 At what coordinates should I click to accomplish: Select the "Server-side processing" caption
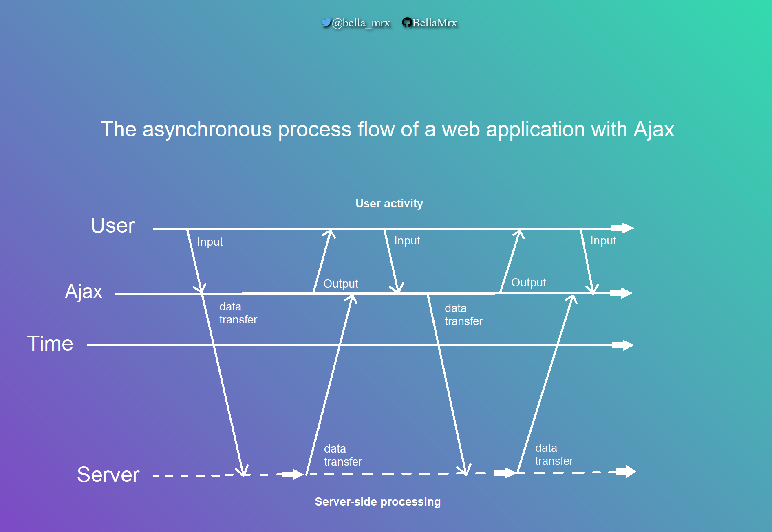(377, 501)
